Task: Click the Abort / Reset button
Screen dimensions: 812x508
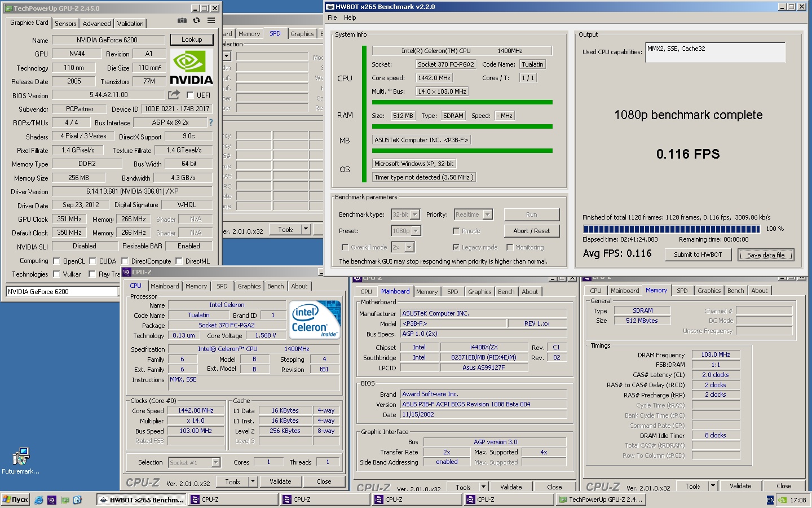Action: [532, 231]
